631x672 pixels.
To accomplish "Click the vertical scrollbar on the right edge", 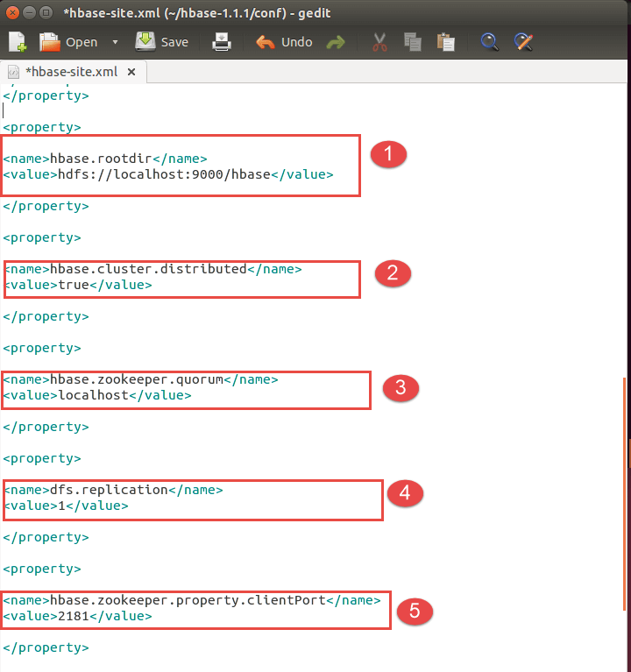I will pos(626,491).
